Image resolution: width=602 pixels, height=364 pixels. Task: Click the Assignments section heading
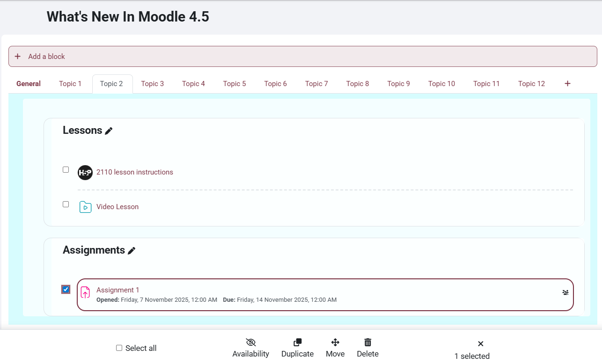coord(94,250)
